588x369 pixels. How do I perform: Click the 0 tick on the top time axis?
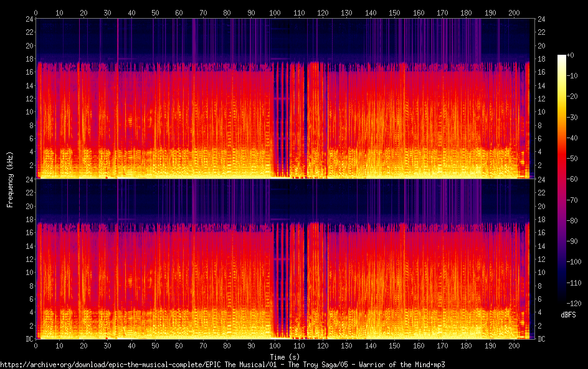(36, 12)
